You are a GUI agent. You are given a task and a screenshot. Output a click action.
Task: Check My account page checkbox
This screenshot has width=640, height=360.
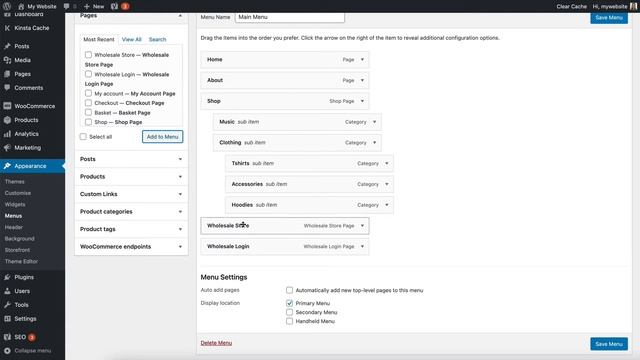pyautogui.click(x=88, y=93)
